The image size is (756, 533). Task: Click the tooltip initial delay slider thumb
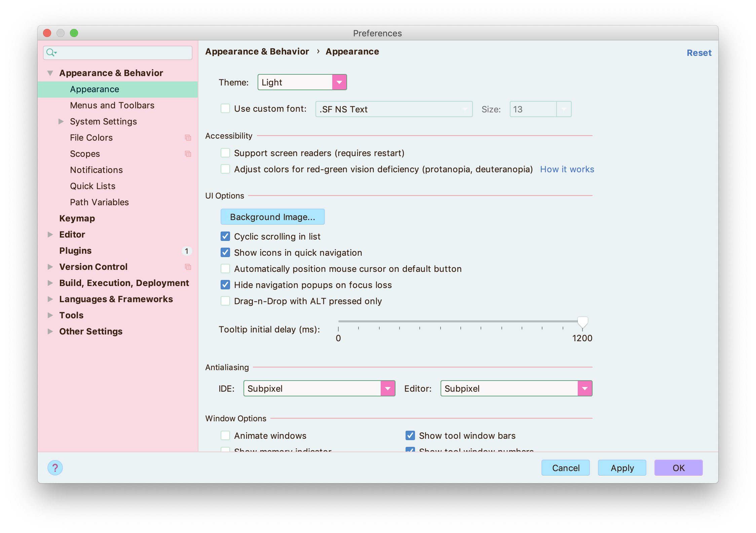pos(582,322)
